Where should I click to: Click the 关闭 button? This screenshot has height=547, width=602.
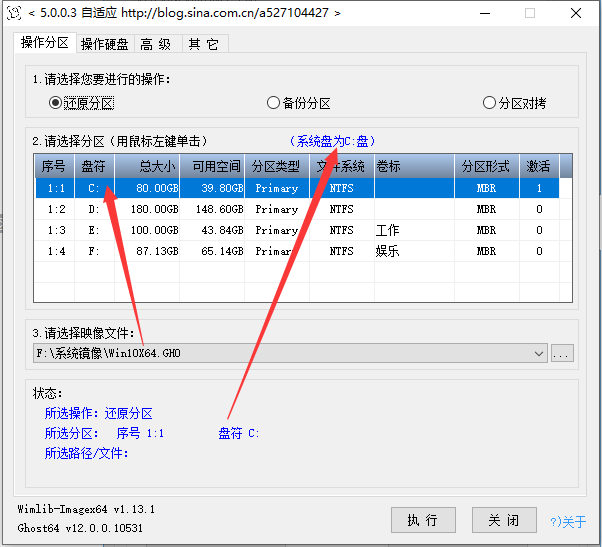coord(504,520)
